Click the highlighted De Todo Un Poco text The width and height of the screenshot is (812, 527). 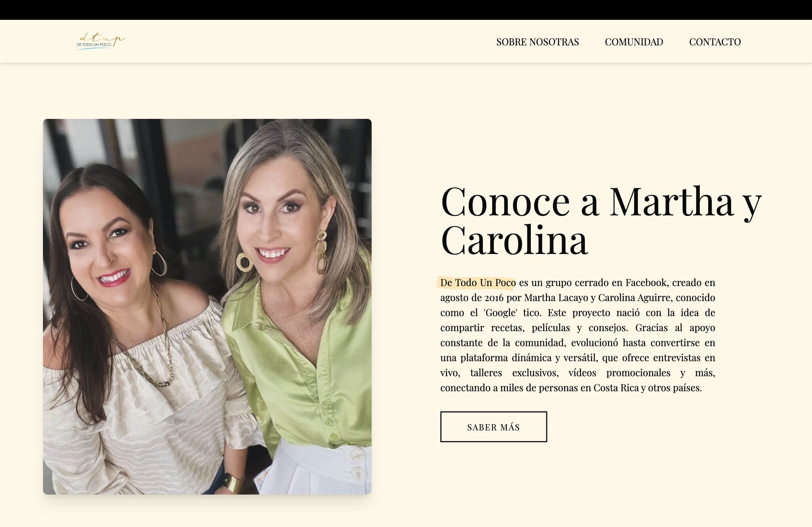[x=478, y=283]
